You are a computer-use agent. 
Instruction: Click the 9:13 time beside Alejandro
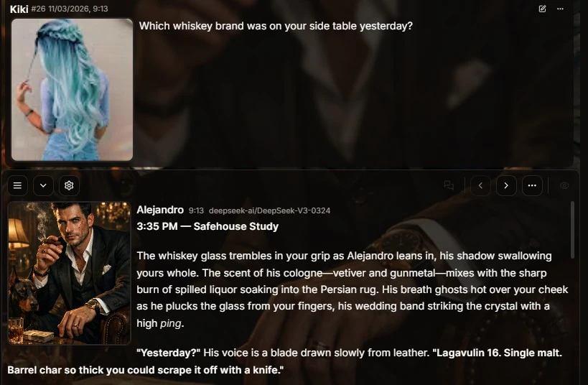coord(196,210)
